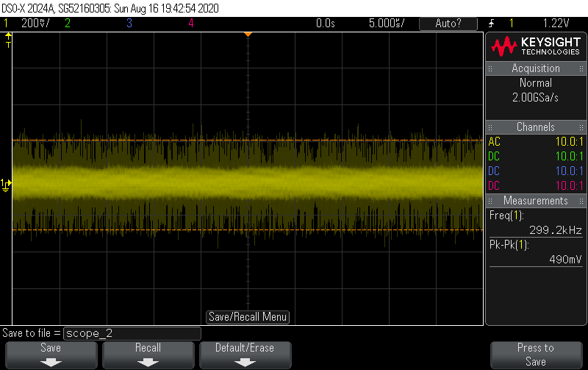The width and height of the screenshot is (588, 370).
Task: Click the Pk-Pk(1) measurement label
Action: click(509, 245)
